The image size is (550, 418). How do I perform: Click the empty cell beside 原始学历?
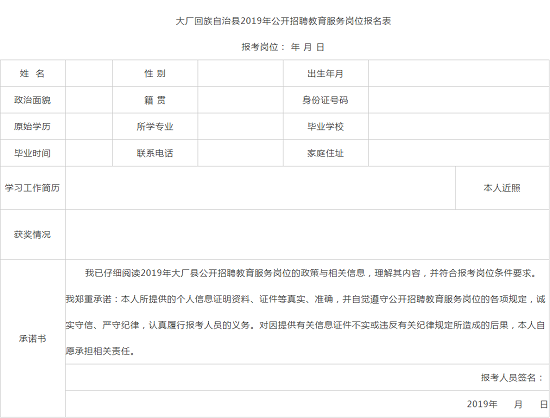pyautogui.click(x=89, y=127)
